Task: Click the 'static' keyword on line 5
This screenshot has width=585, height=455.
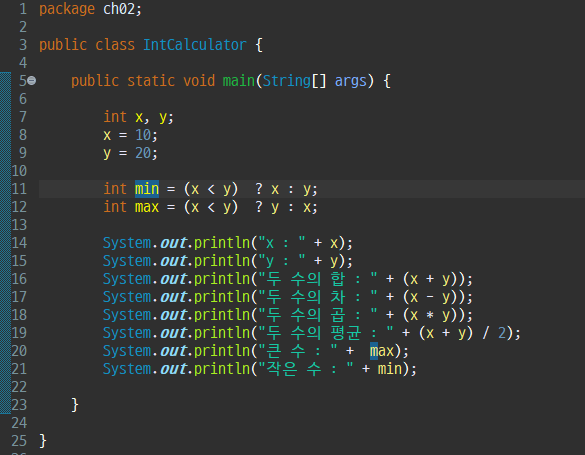Action: (151, 81)
